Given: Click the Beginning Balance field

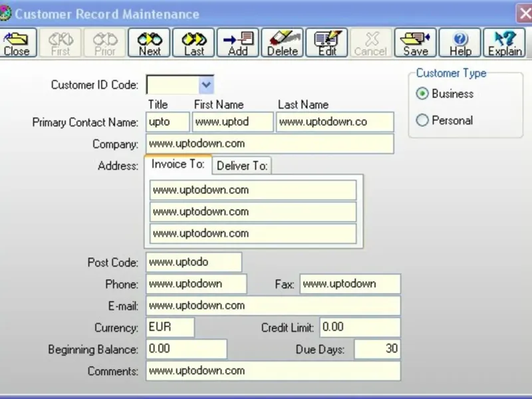Looking at the screenshot, I should coord(187,348).
